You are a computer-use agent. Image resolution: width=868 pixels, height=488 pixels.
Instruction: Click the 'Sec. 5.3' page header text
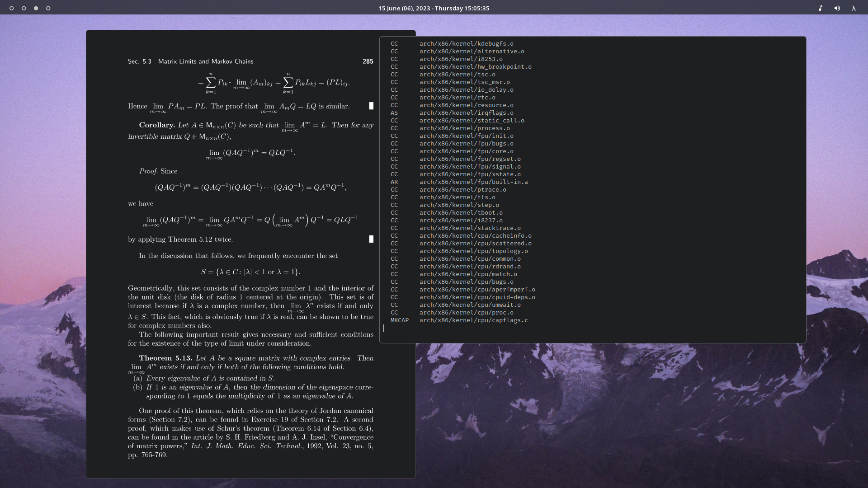click(x=139, y=61)
